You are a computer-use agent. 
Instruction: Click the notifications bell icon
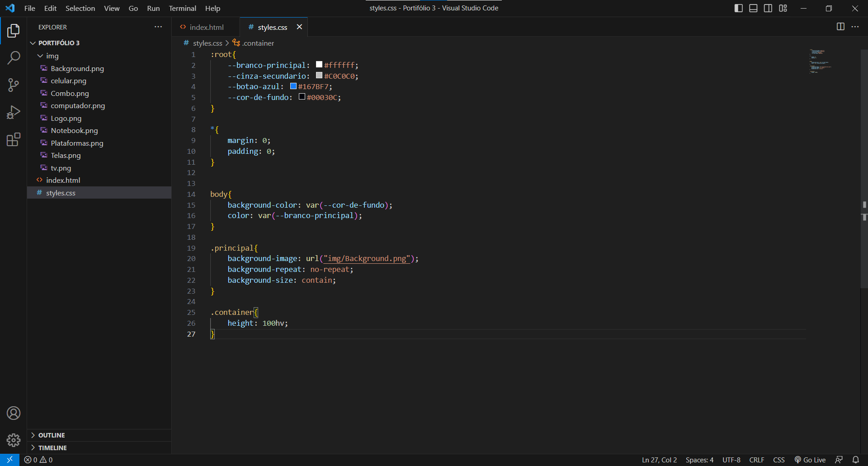point(856,460)
